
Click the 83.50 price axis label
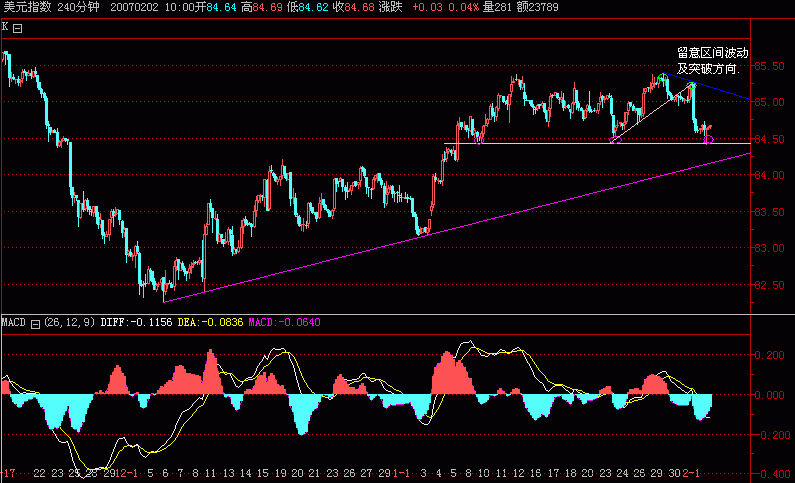[769, 212]
